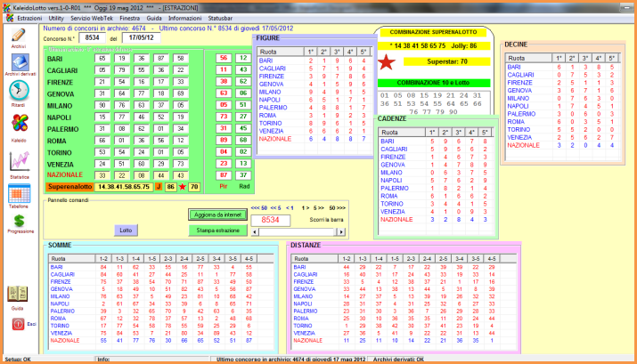Click the 1-2 header in SOMME table
Image resolution: width=637 pixels, height=364 pixels.
103,258
